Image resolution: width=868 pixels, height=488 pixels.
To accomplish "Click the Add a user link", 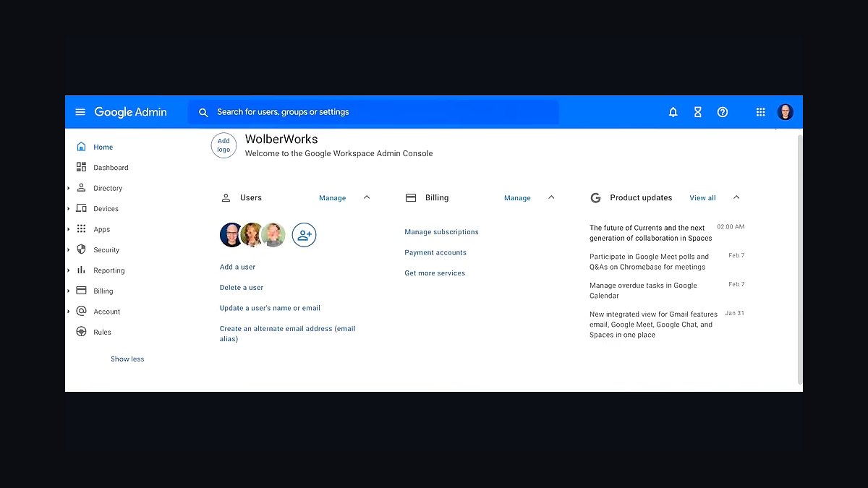I will coord(237,267).
